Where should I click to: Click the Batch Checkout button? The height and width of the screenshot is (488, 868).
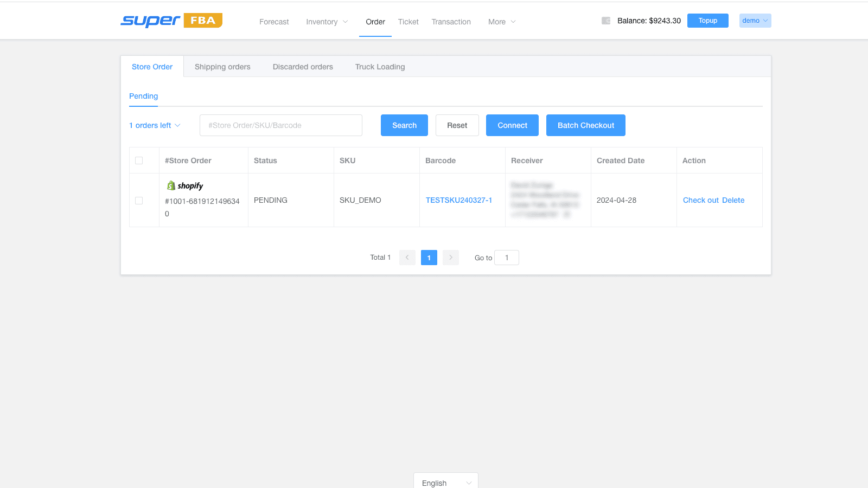coord(586,125)
